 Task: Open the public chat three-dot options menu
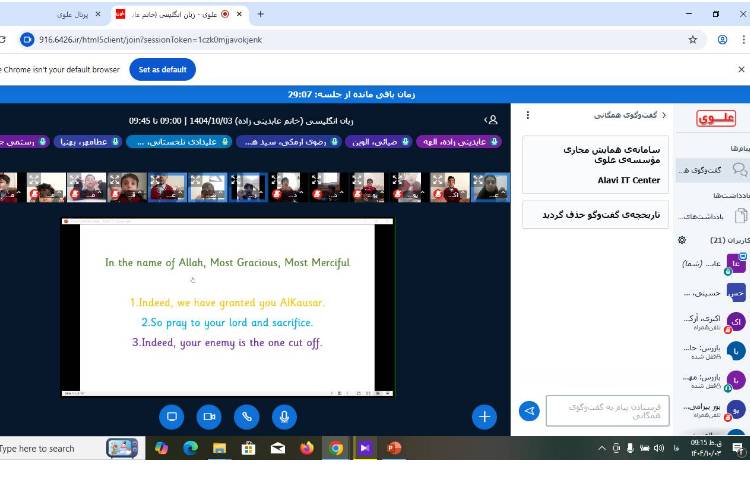[x=528, y=115]
